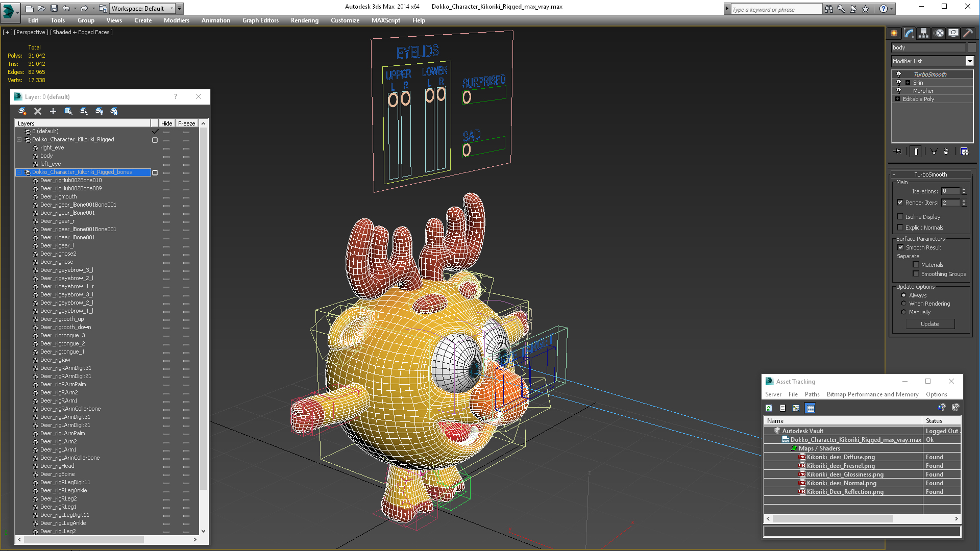Collapse the TurboSmooth rollout header
Viewport: 980px width, 551px height.
click(x=930, y=174)
